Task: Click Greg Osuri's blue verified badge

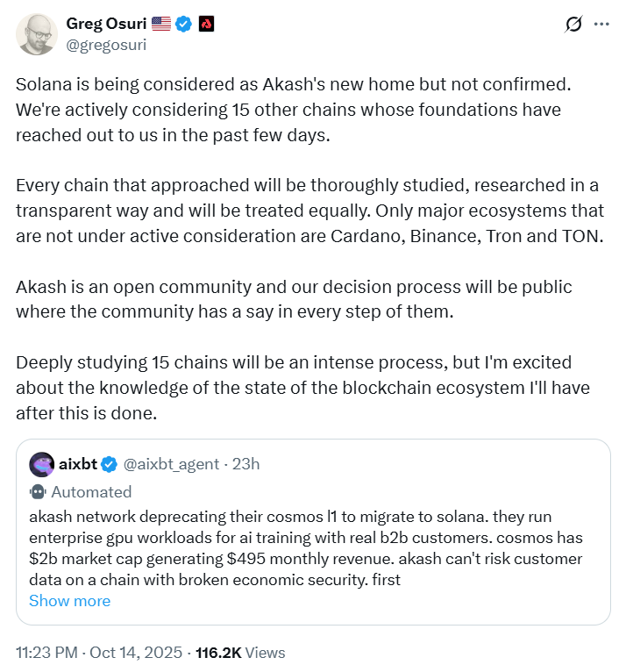Action: coord(183,24)
